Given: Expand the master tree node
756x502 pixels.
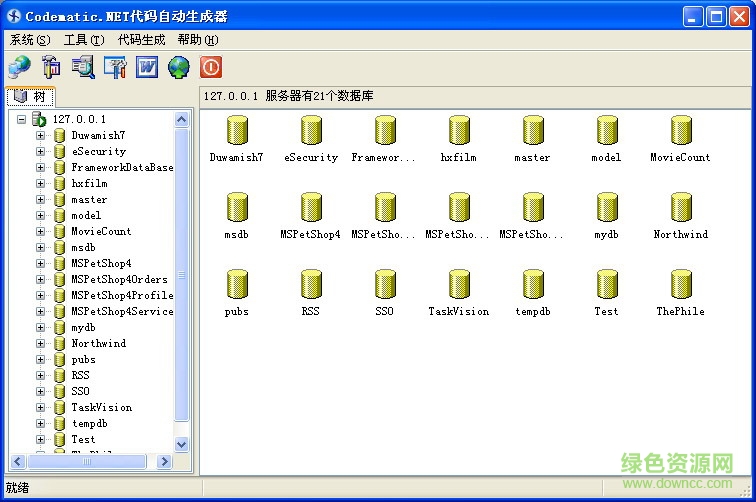Looking at the screenshot, I should click(x=40, y=199).
